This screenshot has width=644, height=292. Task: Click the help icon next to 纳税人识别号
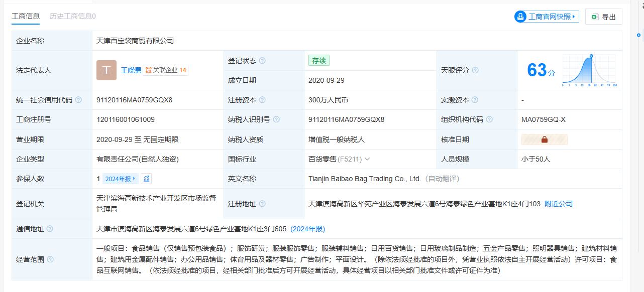pos(276,119)
